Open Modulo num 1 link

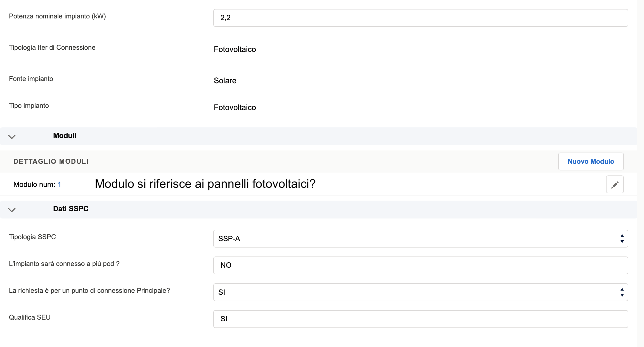[x=59, y=185]
